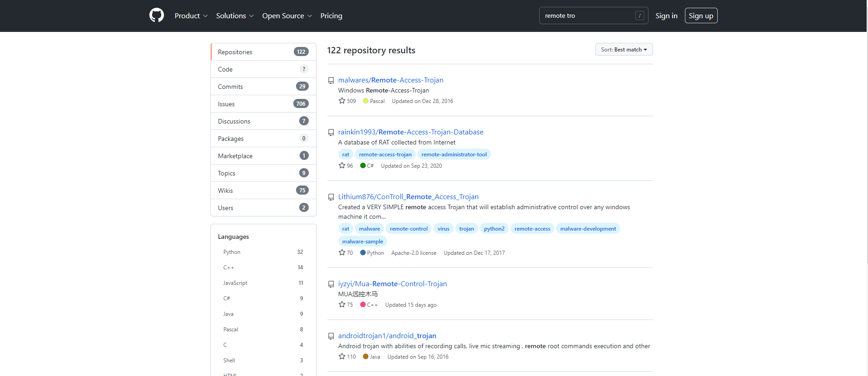Click the star icon showing 75 stars
This screenshot has width=868, height=376.
point(342,304)
